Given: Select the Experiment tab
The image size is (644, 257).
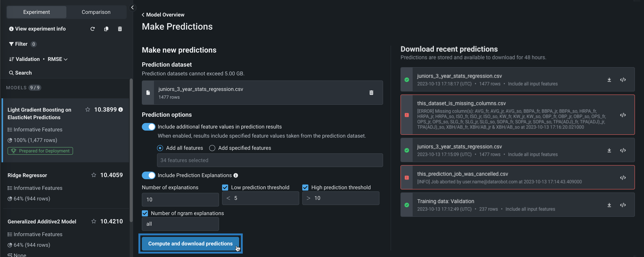Looking at the screenshot, I should 36,12.
